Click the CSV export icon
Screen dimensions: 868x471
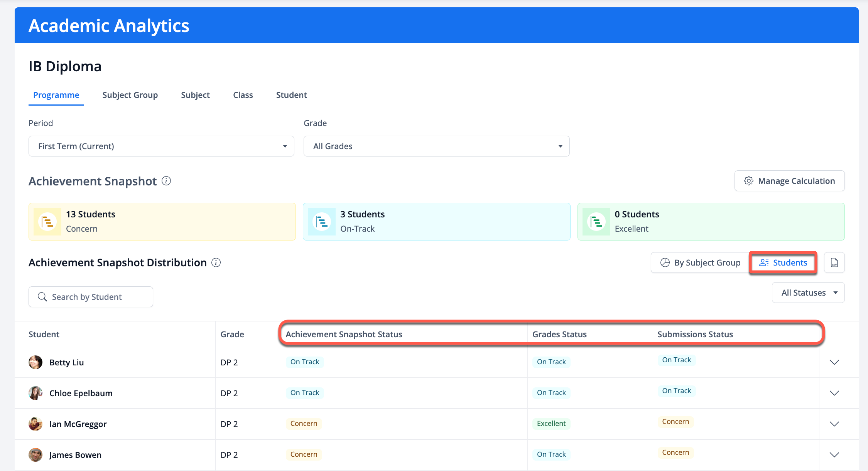834,262
